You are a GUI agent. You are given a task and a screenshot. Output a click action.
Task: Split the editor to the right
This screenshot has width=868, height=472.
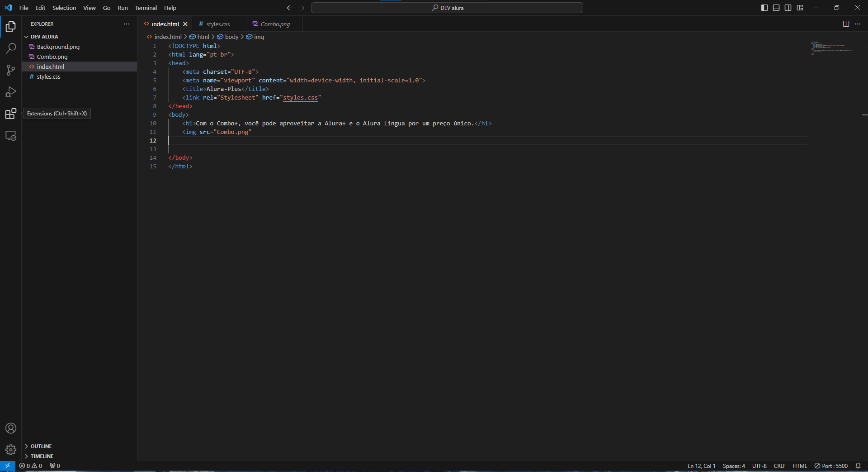coord(846,24)
